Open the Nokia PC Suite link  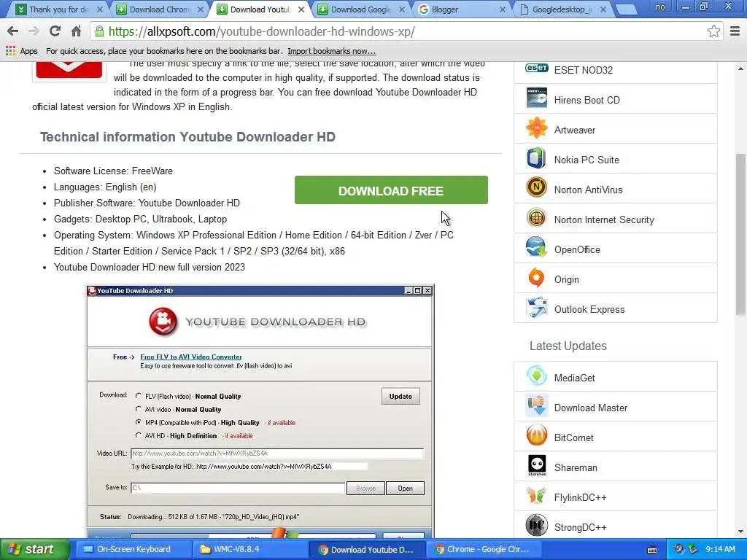click(587, 160)
